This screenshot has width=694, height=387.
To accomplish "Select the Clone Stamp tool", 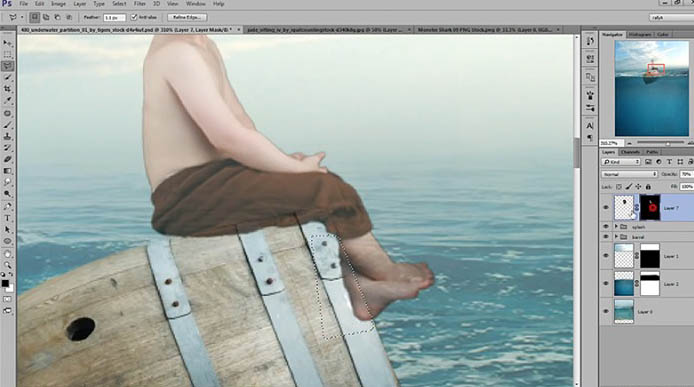I will (8, 136).
